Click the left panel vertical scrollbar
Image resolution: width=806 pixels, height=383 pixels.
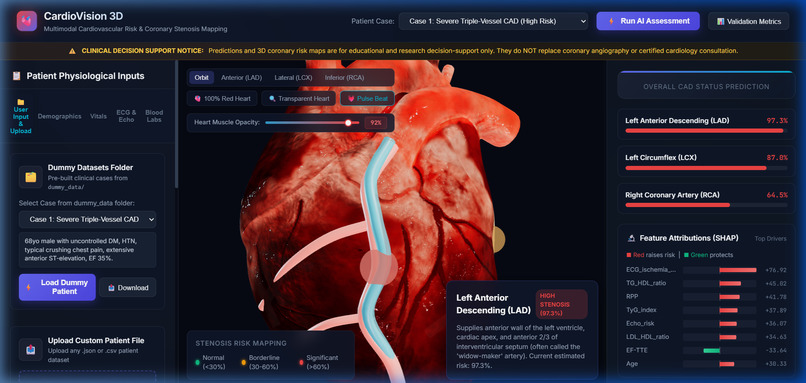pos(177,123)
